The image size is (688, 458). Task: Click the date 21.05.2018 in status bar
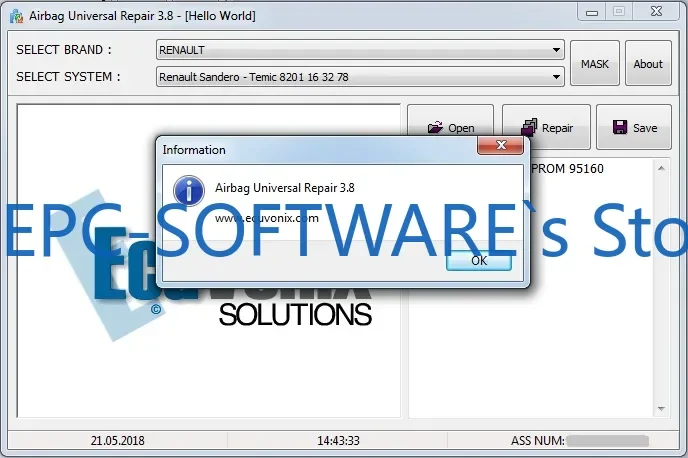(118, 440)
